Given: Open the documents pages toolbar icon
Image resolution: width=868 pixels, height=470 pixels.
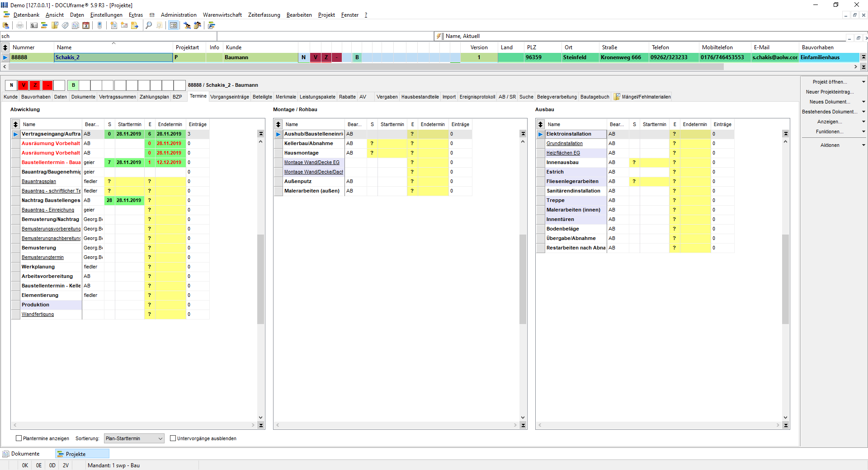Looking at the screenshot, I should click(x=75, y=25).
